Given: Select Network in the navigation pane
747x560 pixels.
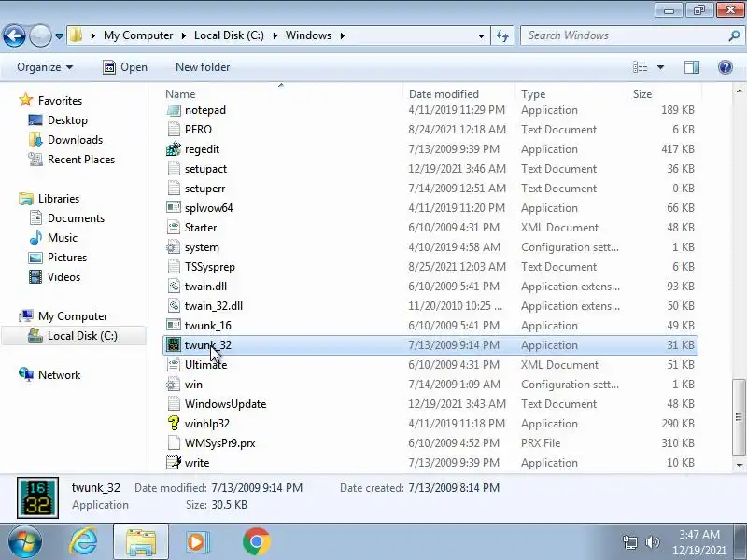Looking at the screenshot, I should tap(59, 375).
